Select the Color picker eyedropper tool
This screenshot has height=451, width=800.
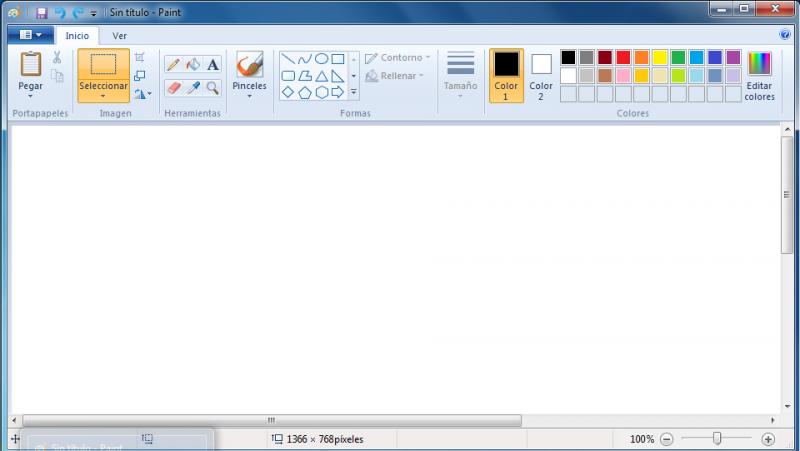tap(193, 88)
